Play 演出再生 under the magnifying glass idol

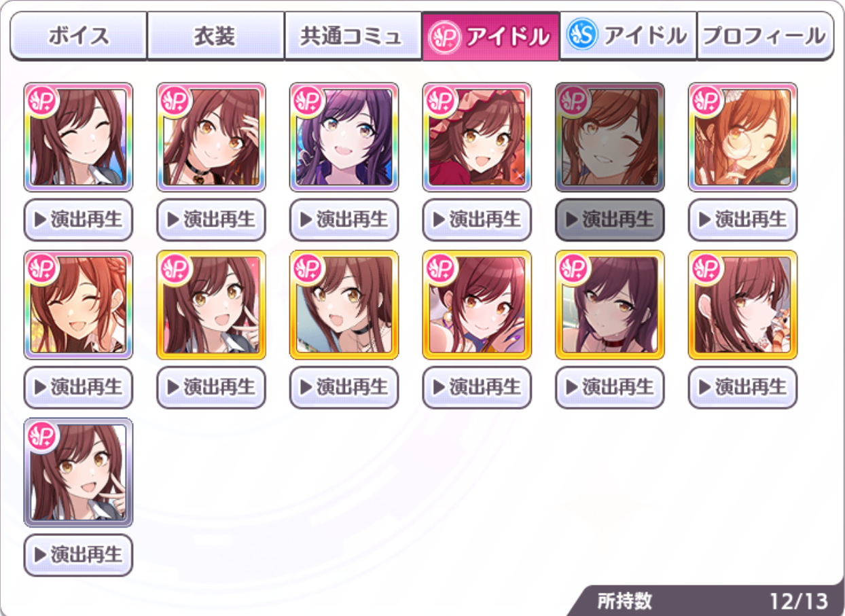(742, 219)
